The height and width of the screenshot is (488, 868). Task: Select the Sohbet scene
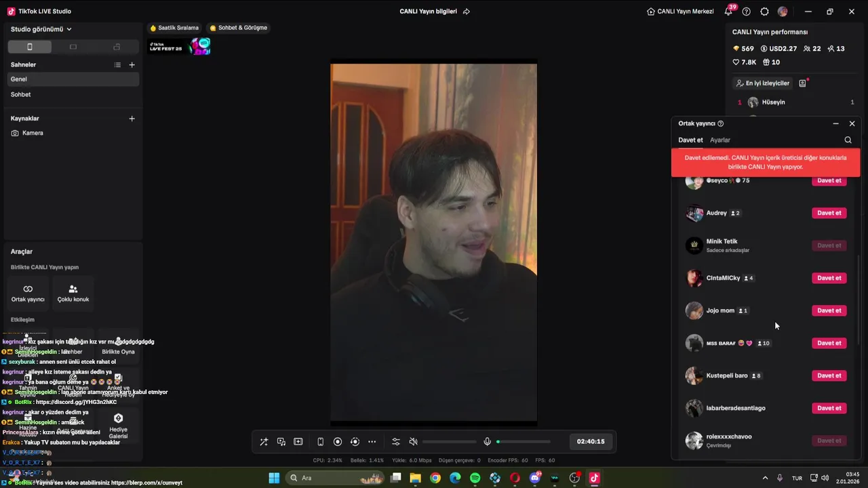pyautogui.click(x=73, y=95)
